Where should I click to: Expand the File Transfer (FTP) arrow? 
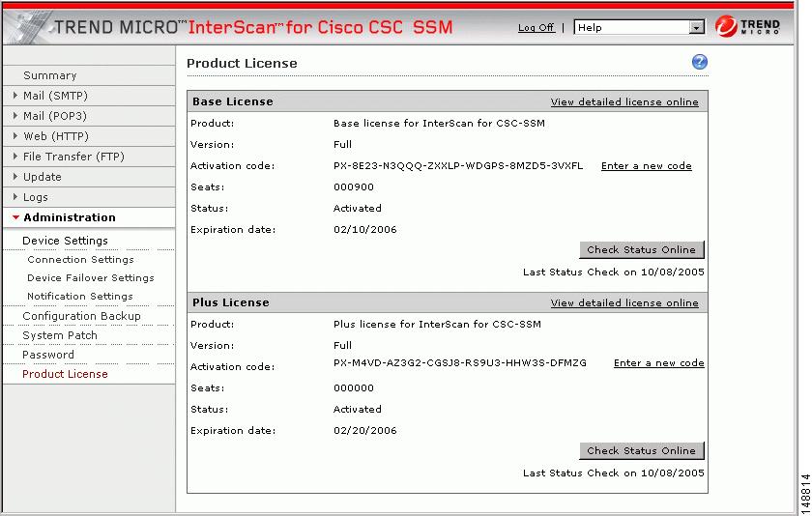pos(15,156)
